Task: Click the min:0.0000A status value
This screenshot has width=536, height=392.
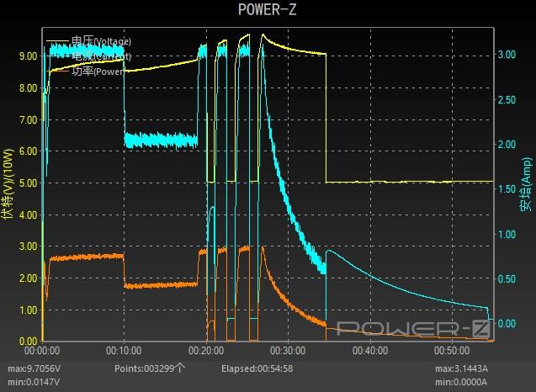Action: pyautogui.click(x=461, y=382)
